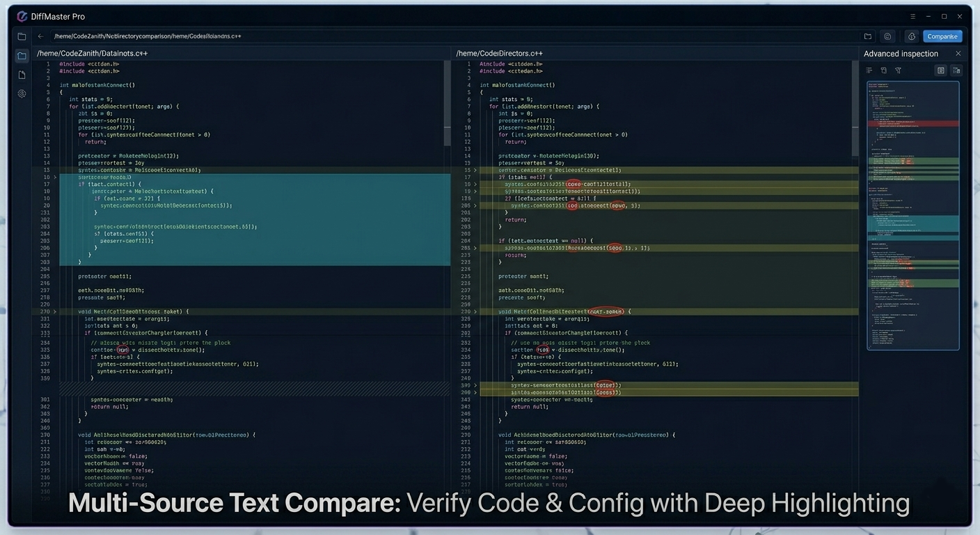Viewport: 980px width, 535px height.
Task: Select the /heme/CodeiDirectors.c++ file header
Action: click(x=499, y=53)
